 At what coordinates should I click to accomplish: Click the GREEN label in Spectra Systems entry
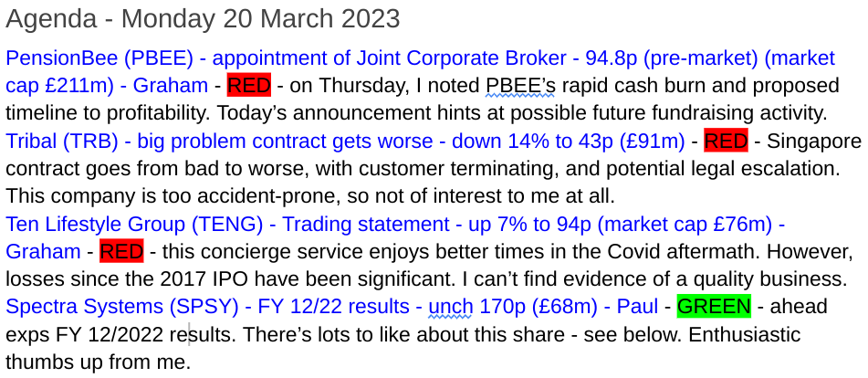coord(714,306)
